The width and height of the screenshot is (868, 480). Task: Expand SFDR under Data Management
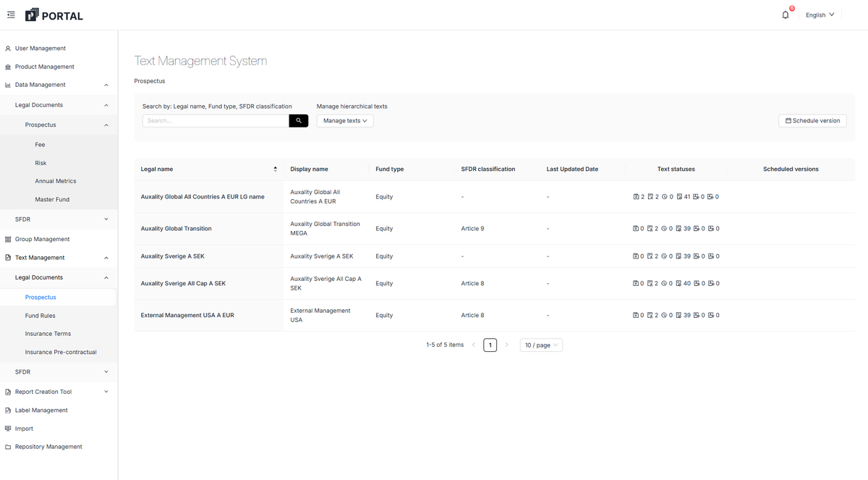point(106,219)
